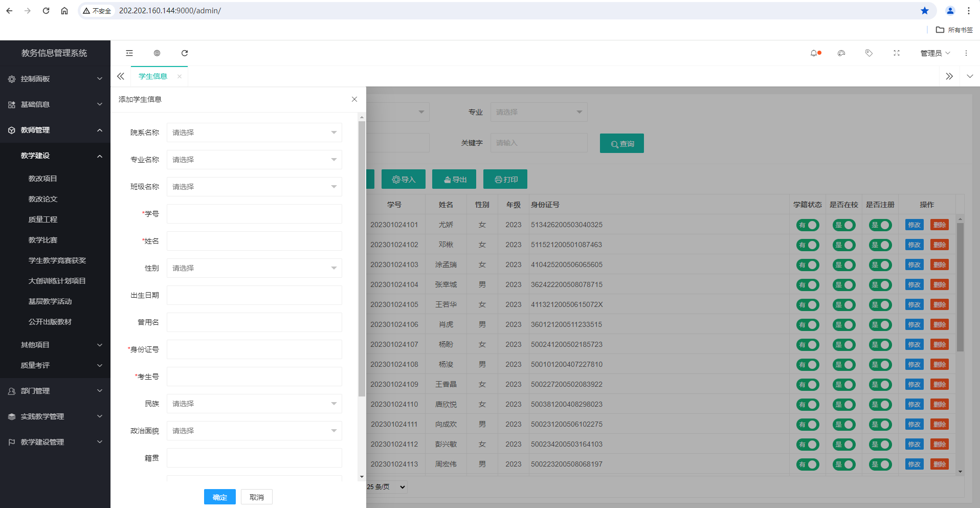Open the 性别 dropdown
Image resolution: width=980 pixels, height=508 pixels.
254,268
